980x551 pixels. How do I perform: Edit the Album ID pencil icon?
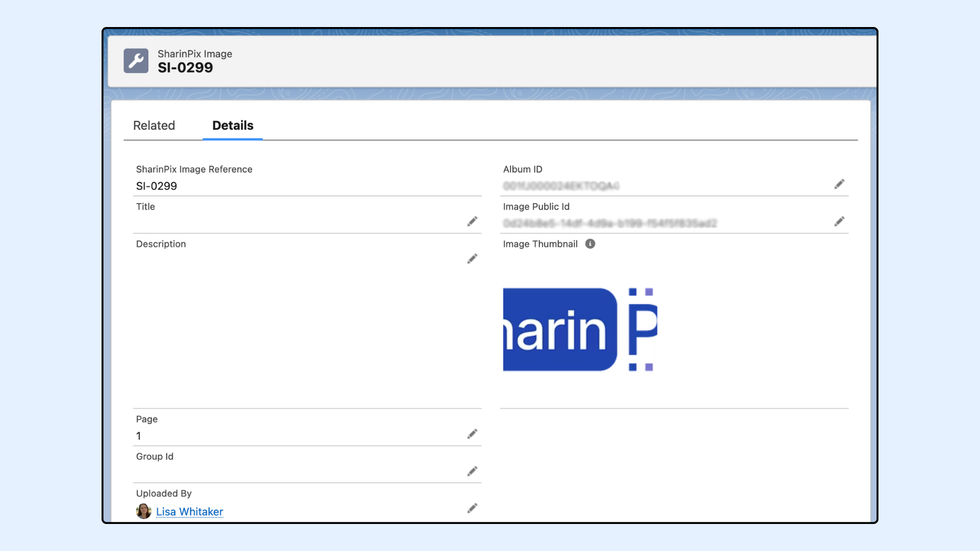pos(839,184)
